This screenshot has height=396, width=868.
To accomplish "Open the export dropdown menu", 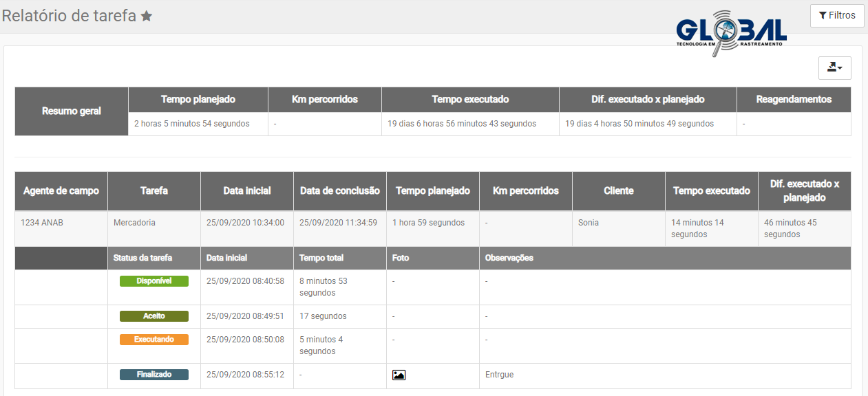I will (834, 67).
